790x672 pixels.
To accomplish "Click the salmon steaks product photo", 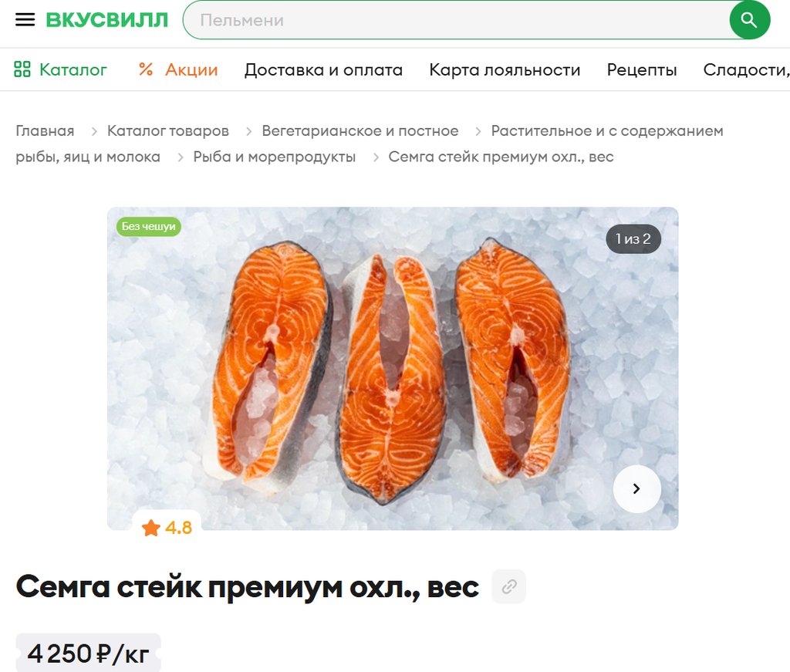I will pyautogui.click(x=393, y=368).
